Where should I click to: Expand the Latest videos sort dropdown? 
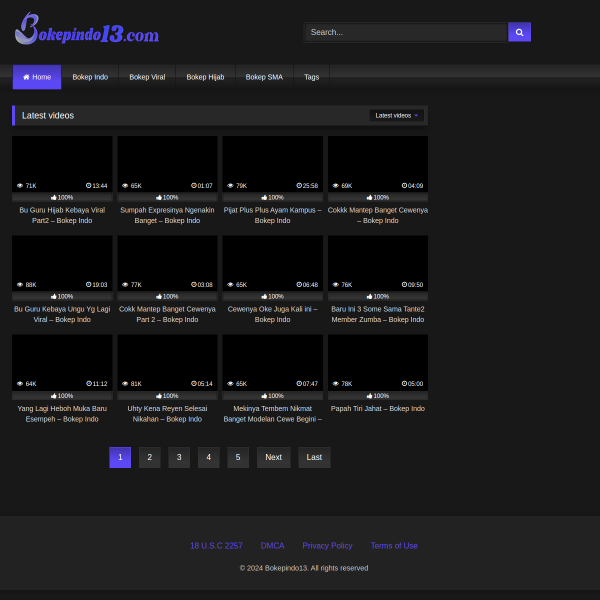coord(396,116)
